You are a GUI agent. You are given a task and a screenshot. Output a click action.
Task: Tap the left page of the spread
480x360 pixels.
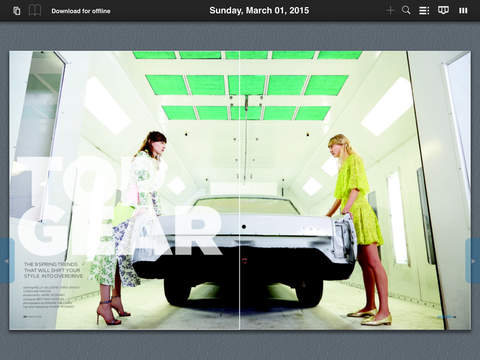(x=124, y=190)
